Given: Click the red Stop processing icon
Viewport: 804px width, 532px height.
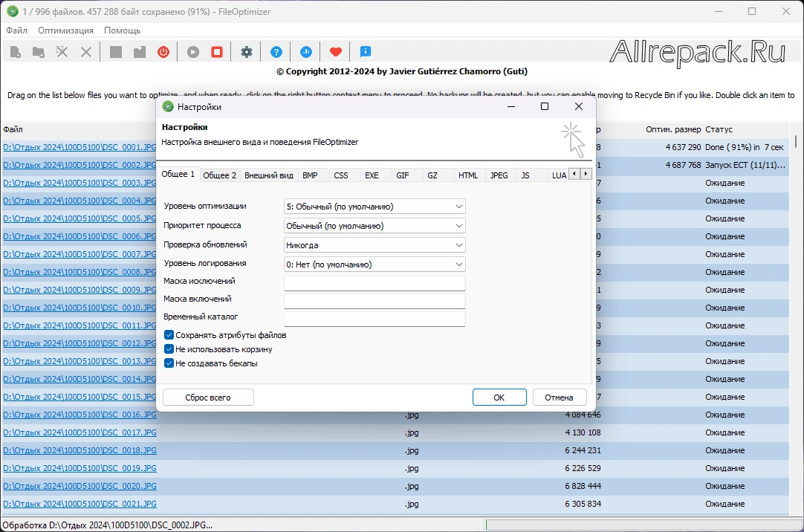Looking at the screenshot, I should click(x=217, y=52).
